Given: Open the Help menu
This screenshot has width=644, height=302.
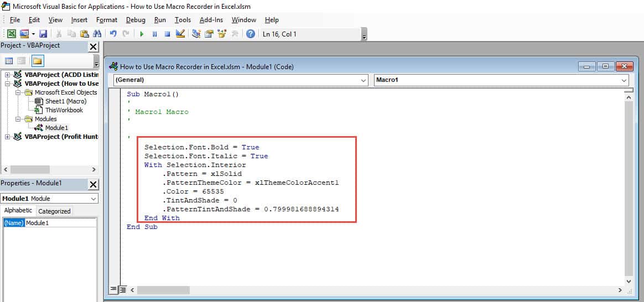Looking at the screenshot, I should pos(272,20).
